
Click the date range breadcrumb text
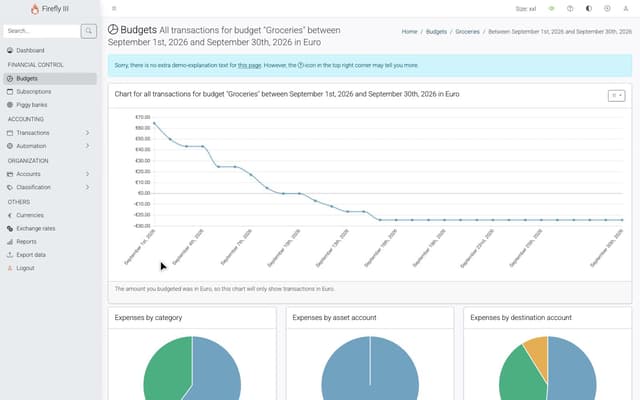560,31
